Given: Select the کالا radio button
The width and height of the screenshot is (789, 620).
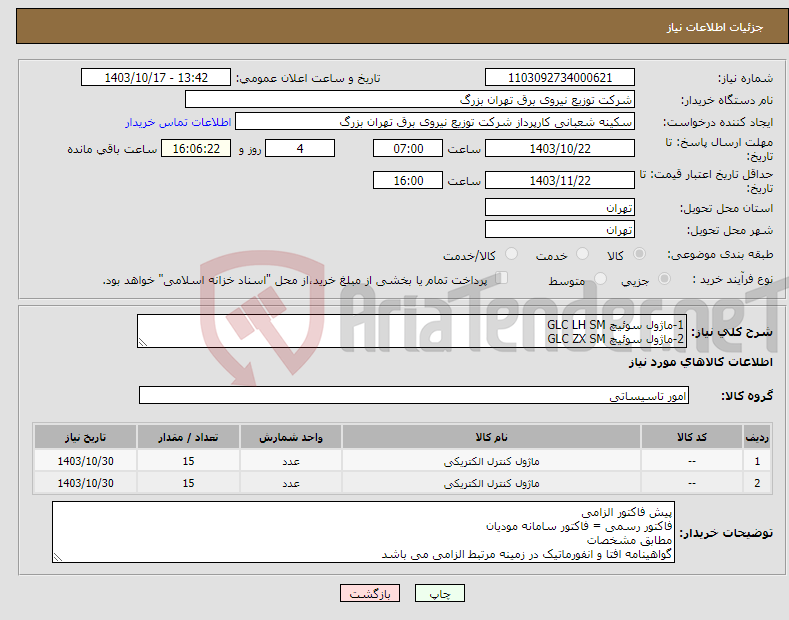Looking at the screenshot, I should pyautogui.click(x=639, y=254).
